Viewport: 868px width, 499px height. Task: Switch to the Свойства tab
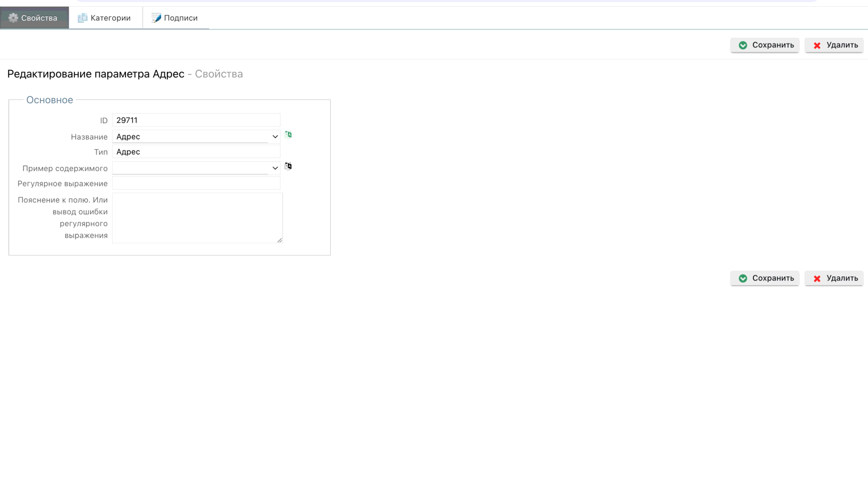pyautogui.click(x=35, y=18)
